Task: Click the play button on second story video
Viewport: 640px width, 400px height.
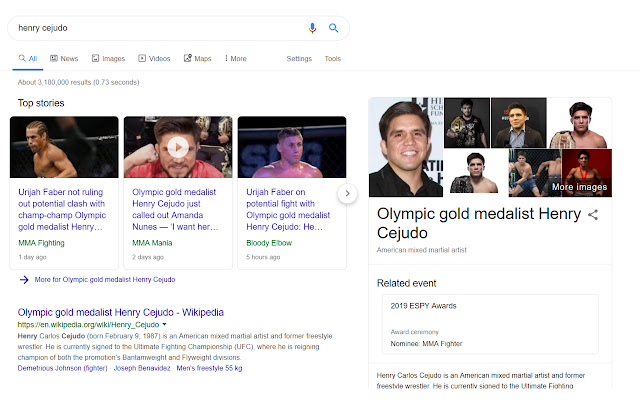Action: click(x=177, y=147)
